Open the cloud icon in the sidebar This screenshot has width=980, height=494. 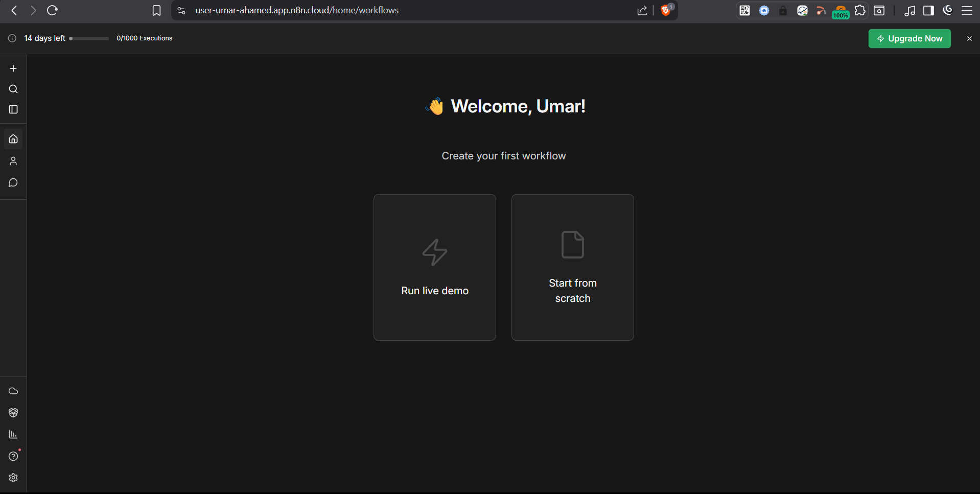(13, 391)
